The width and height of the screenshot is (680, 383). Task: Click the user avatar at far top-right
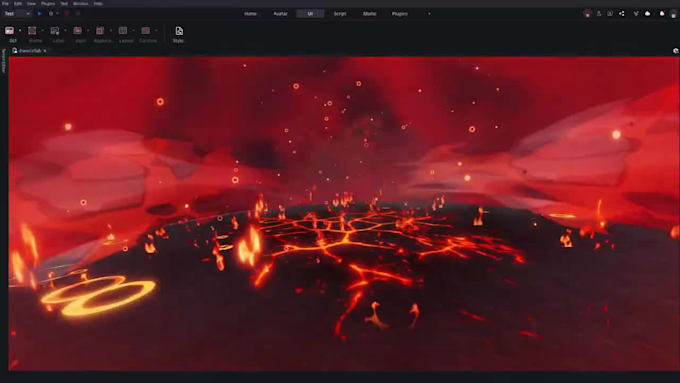[673, 14]
